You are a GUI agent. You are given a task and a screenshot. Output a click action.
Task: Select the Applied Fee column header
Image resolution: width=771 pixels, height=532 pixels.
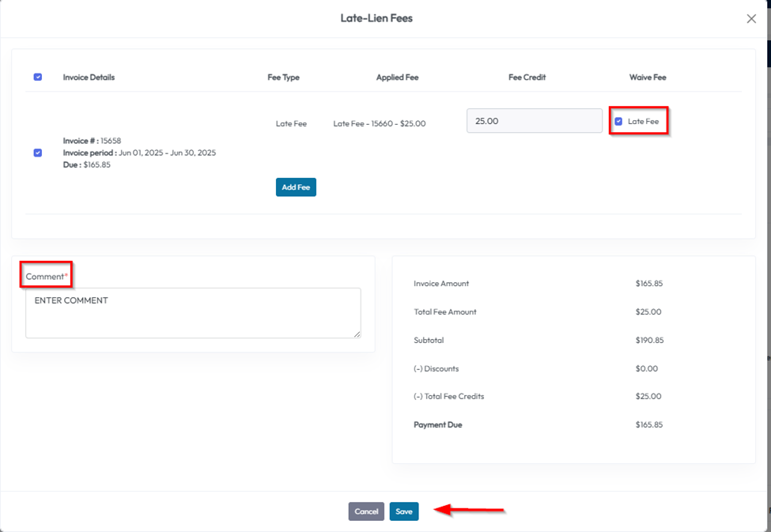click(x=397, y=77)
